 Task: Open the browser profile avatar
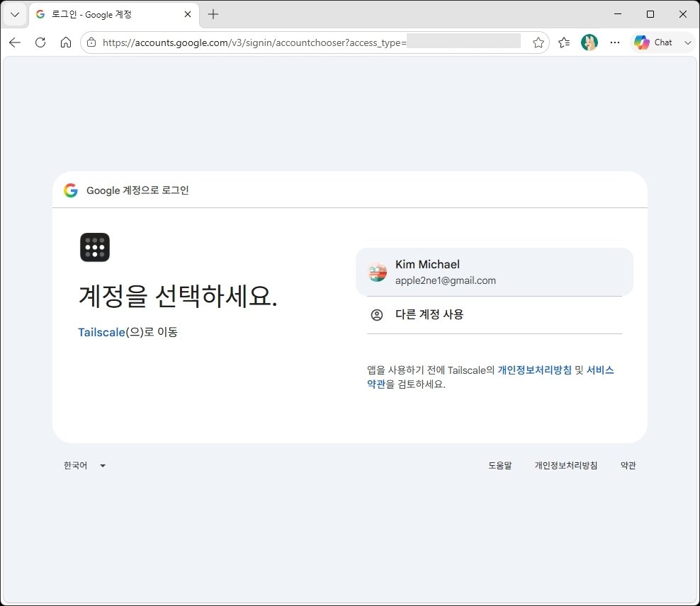tap(589, 42)
